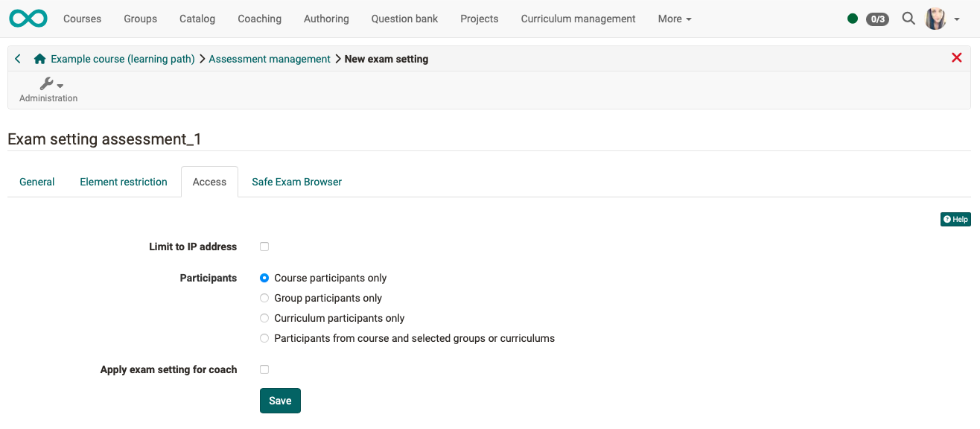Click the green online status indicator

(x=852, y=18)
